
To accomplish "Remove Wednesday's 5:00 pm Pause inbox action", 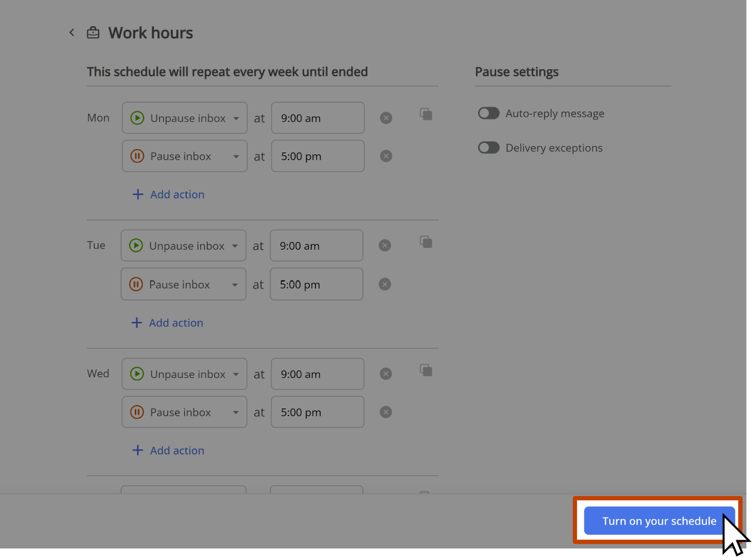I will coord(386,412).
